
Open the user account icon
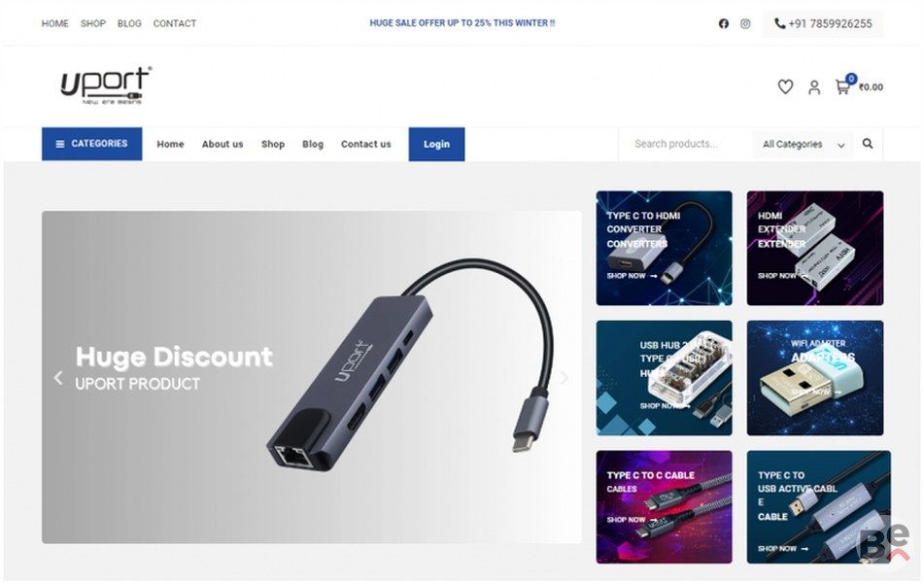814,87
